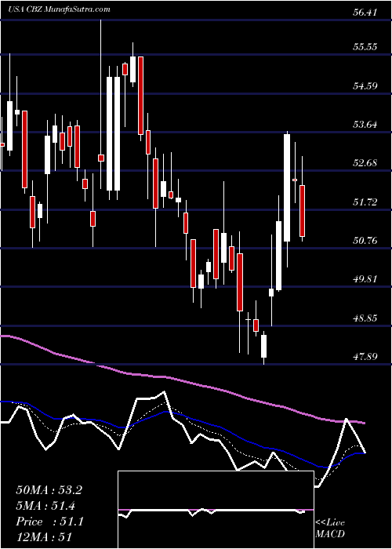Select the 50.76 price axis label
The width and height of the screenshot is (392, 549).
click(x=365, y=240)
